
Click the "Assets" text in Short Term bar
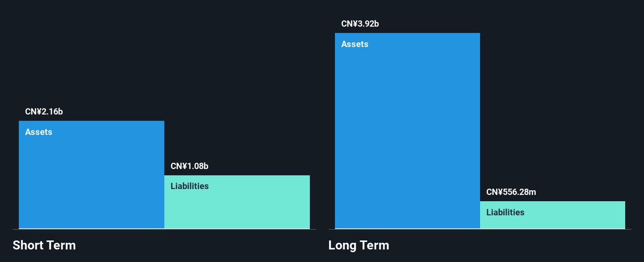38,132
